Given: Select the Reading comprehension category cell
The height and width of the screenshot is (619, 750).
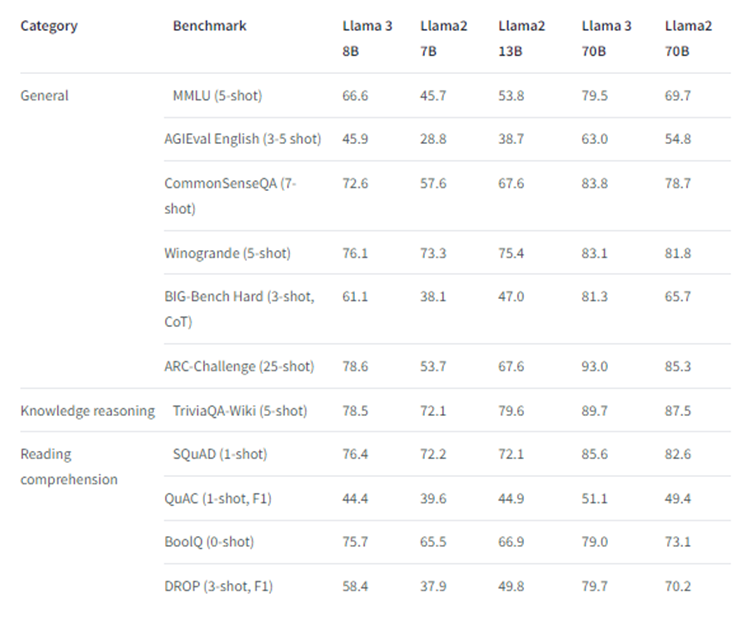Looking at the screenshot, I should click(x=69, y=466).
